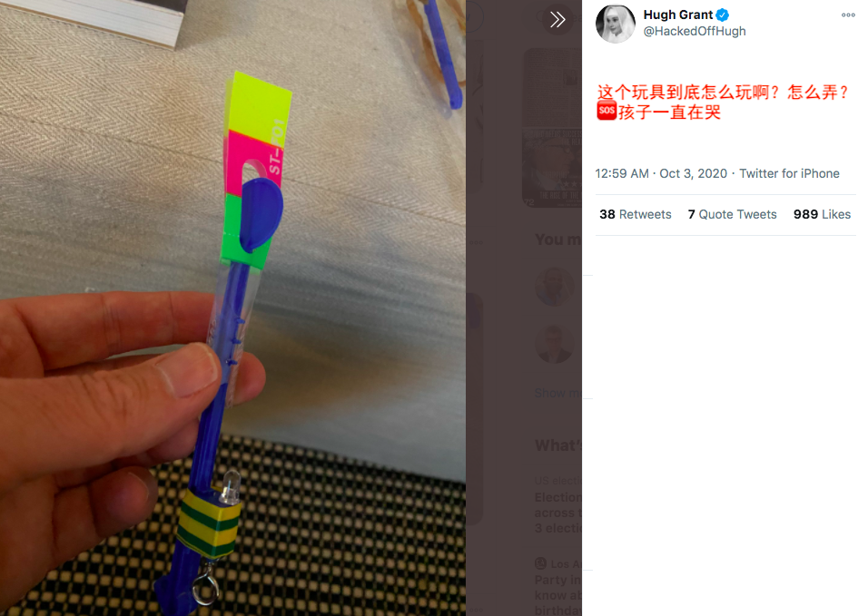This screenshot has width=858, height=616.
Task: Open the @HackedOffHugh handle link
Action: pos(695,31)
